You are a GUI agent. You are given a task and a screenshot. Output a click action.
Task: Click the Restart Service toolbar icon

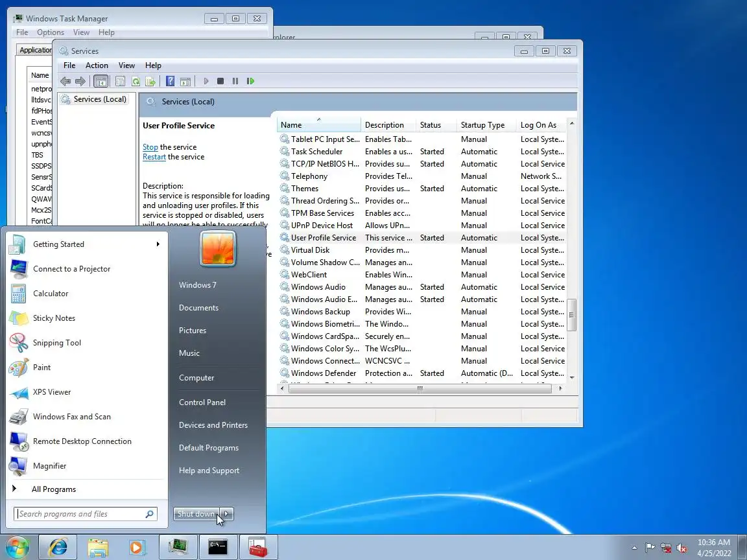[x=250, y=82]
